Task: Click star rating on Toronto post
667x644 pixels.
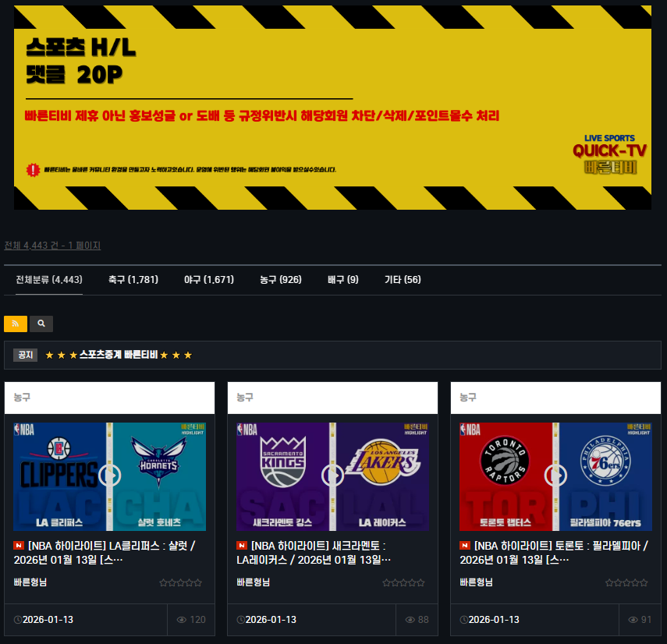Action: click(x=627, y=582)
